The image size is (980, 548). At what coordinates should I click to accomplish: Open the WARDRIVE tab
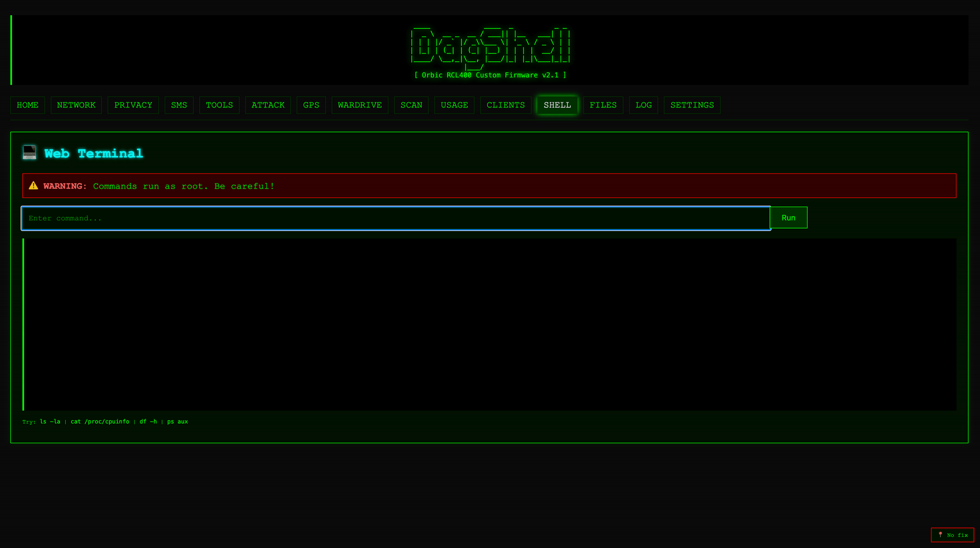(x=360, y=105)
